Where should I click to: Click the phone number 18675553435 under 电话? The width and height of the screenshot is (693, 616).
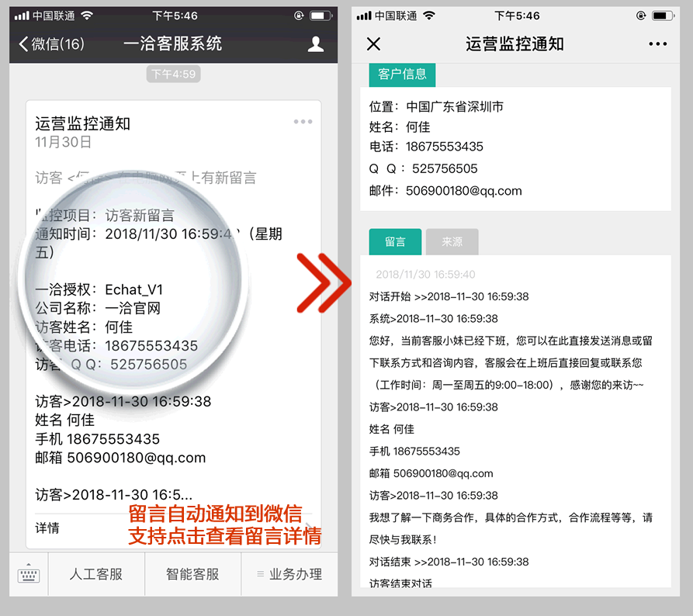click(444, 147)
